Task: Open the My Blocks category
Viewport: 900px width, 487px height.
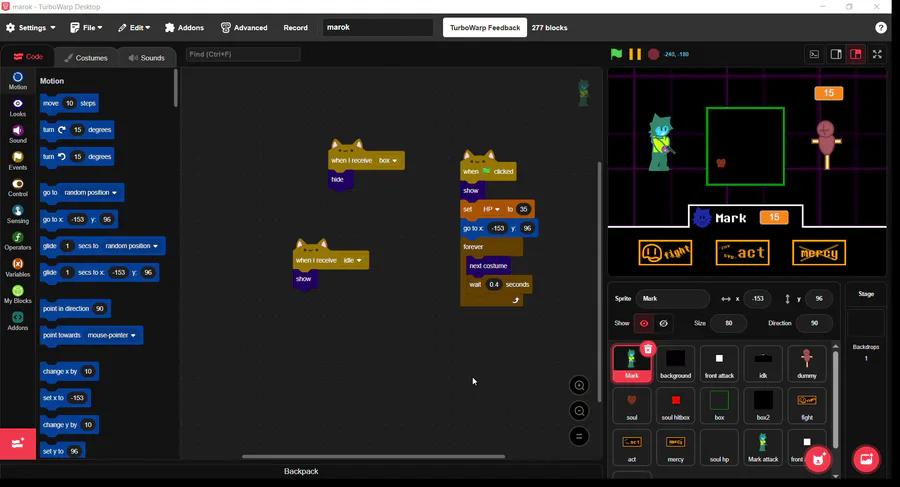Action: [x=18, y=294]
